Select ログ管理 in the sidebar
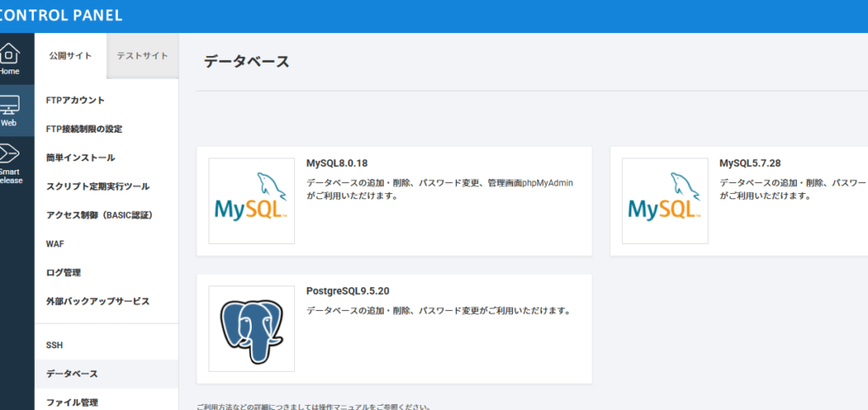Viewport: 868px width, 410px height. coord(64,273)
